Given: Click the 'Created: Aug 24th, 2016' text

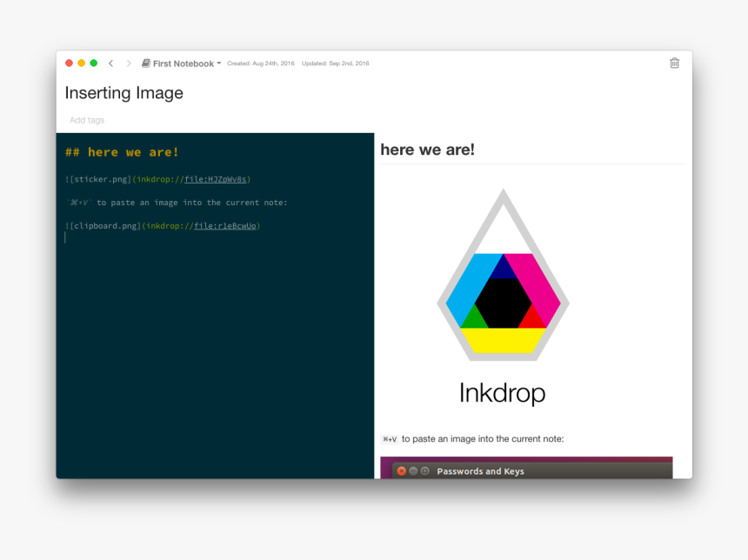Looking at the screenshot, I should pyautogui.click(x=260, y=63).
